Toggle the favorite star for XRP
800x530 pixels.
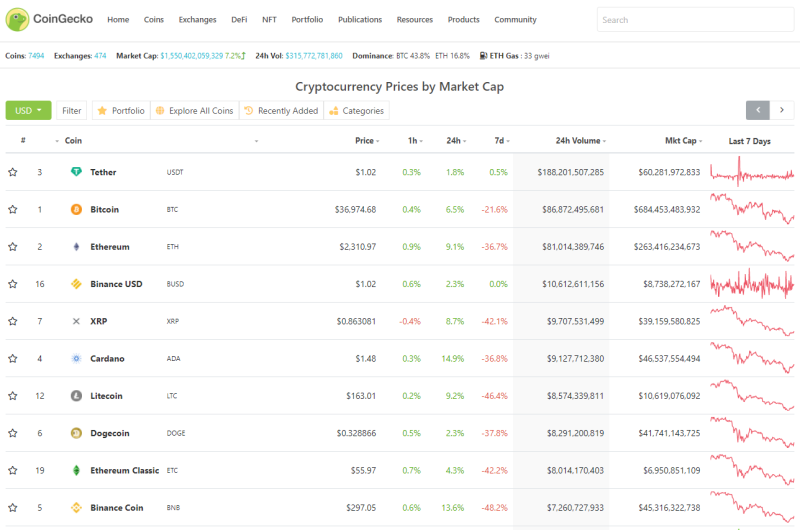coord(13,321)
